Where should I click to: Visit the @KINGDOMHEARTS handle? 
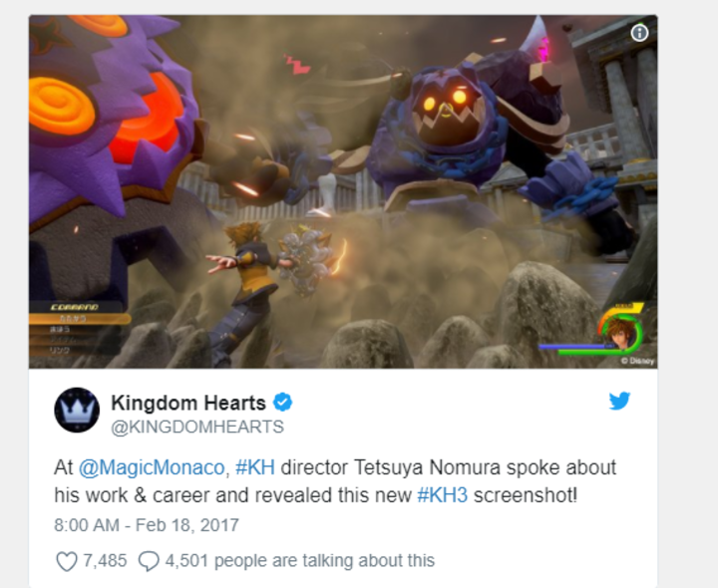tap(197, 427)
